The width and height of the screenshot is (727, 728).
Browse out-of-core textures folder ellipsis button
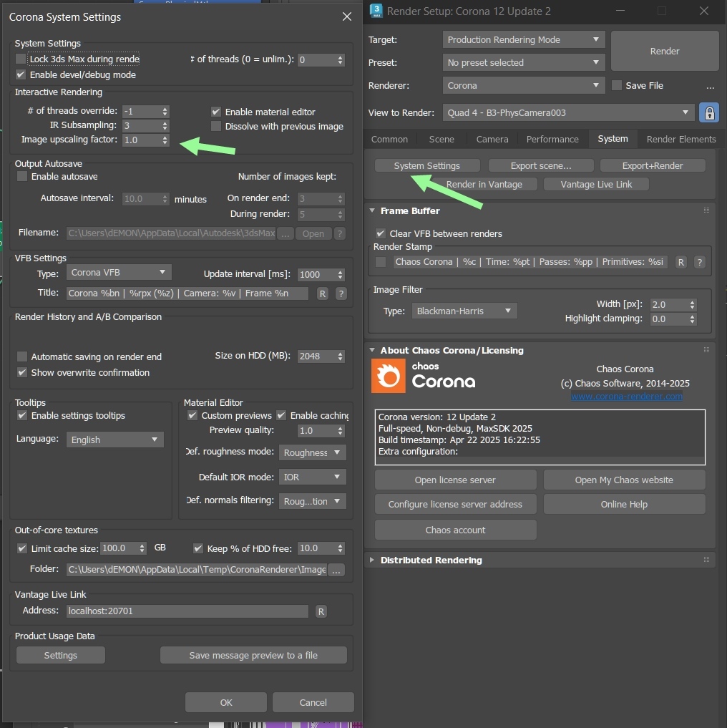(336, 570)
